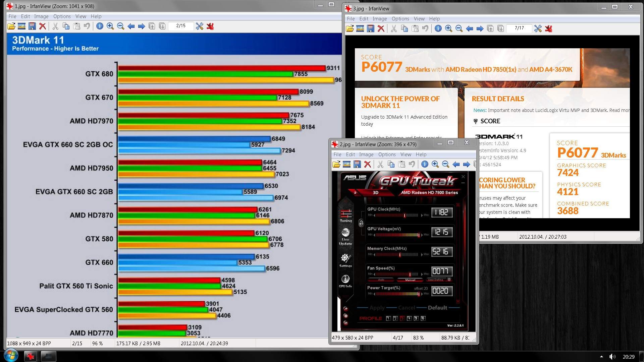The height and width of the screenshot is (362, 644).
Task: Open a file in the 1.jpg window
Action: [11, 26]
